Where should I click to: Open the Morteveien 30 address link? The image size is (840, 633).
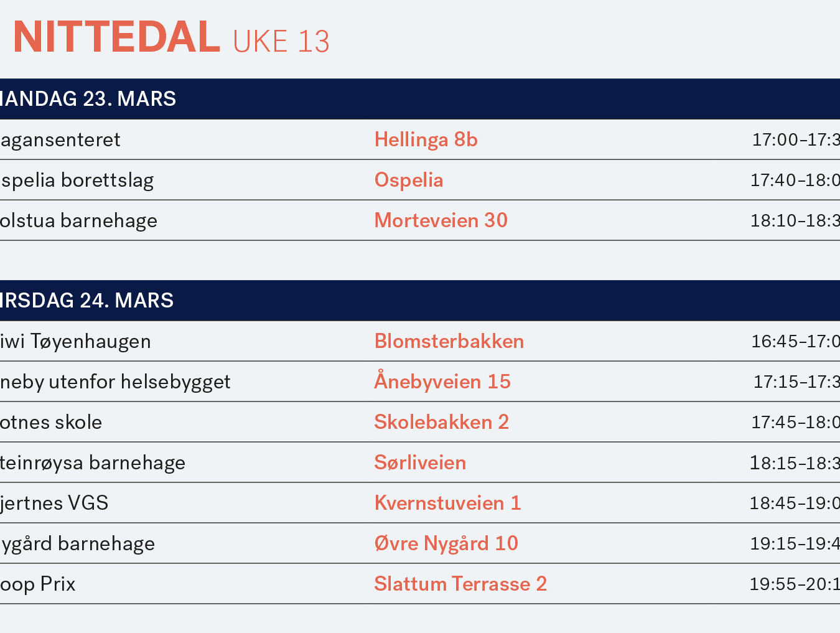(441, 220)
